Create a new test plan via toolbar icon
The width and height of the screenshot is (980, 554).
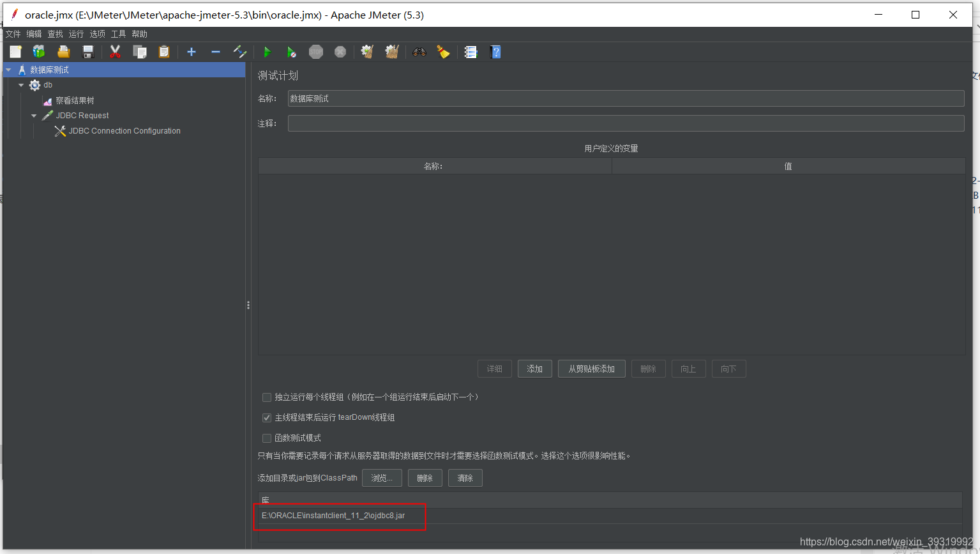coord(15,52)
